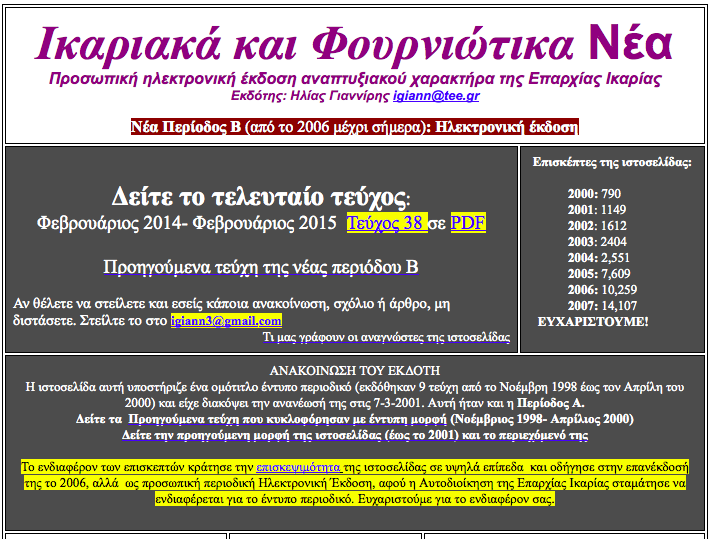Open previous printed issues link (Προηγούμενα τεύχη έντυπη μορφή)
This screenshot has width=713, height=539.
point(287,419)
